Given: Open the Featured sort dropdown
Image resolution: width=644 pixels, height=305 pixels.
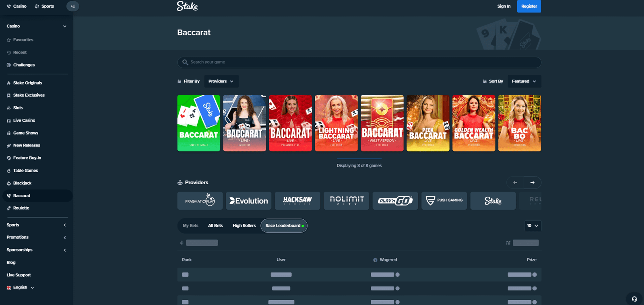Looking at the screenshot, I should [x=524, y=81].
